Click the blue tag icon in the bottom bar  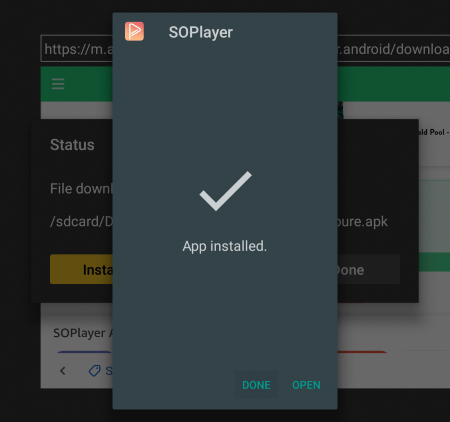point(95,371)
